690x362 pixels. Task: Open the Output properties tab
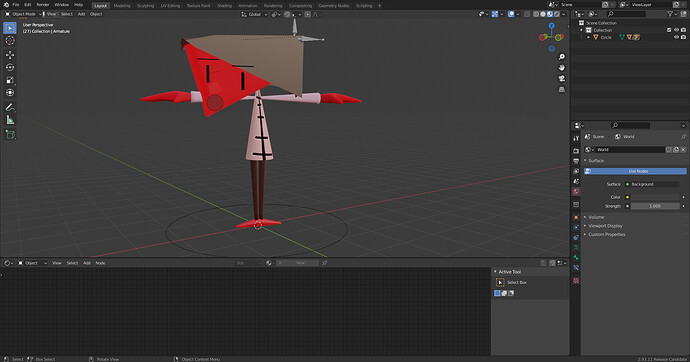tap(576, 161)
